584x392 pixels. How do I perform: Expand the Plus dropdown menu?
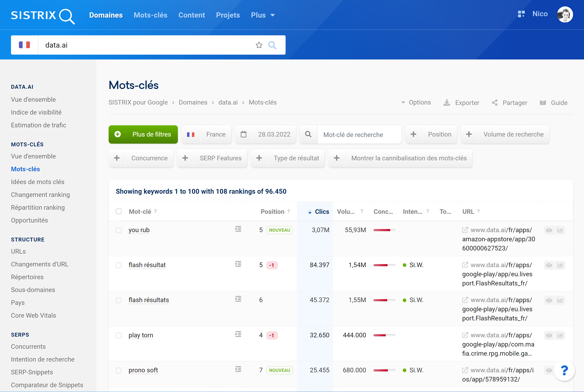pyautogui.click(x=263, y=15)
